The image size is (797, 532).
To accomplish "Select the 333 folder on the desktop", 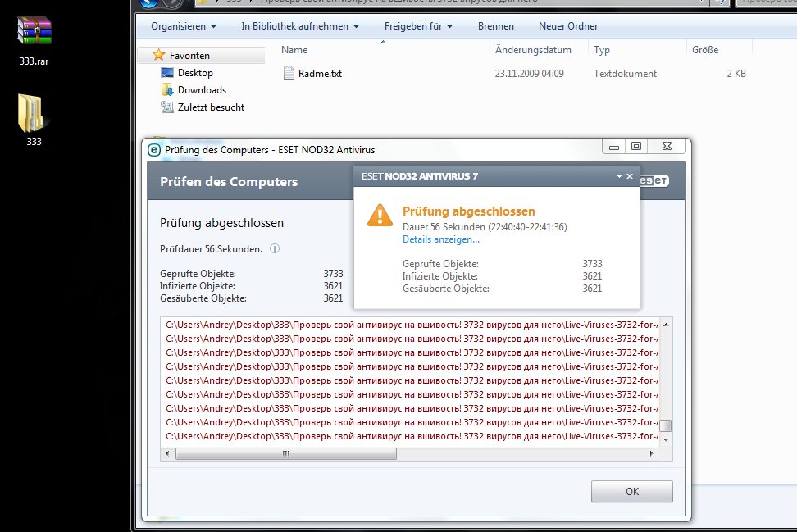I will (x=34, y=120).
